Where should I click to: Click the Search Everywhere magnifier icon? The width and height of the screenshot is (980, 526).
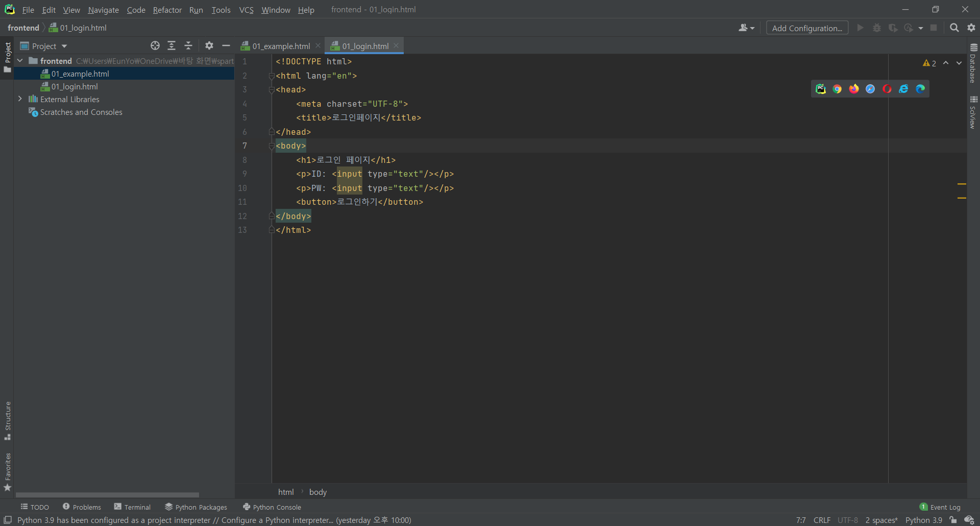[x=954, y=28]
